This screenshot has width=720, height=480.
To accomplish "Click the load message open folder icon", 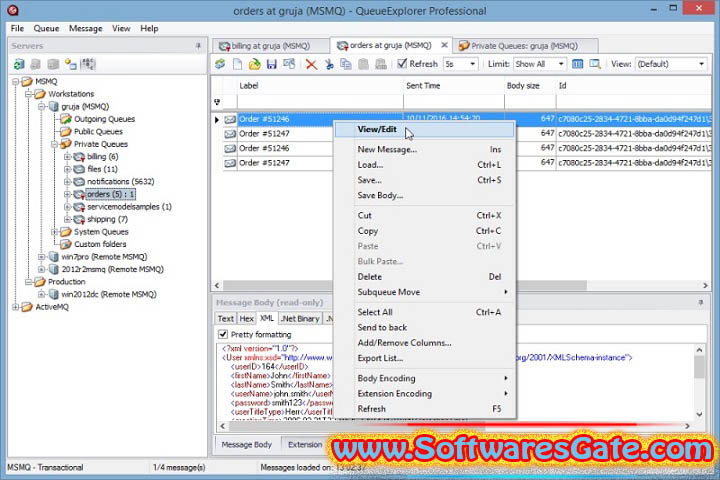I will pos(254,64).
